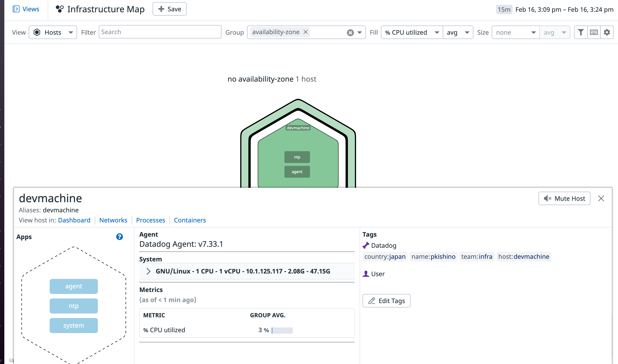618x364 pixels.
Task: Close the devmachine details panel
Action: [x=601, y=198]
